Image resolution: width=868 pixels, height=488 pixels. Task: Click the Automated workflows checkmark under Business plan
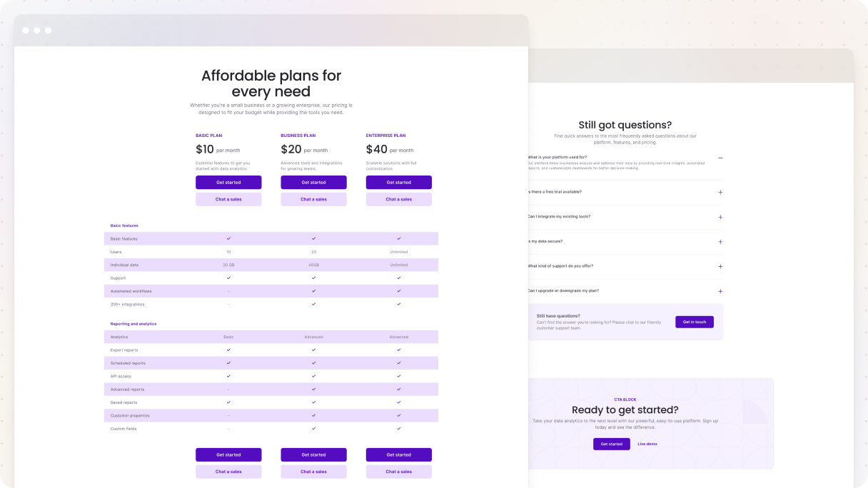coord(313,290)
